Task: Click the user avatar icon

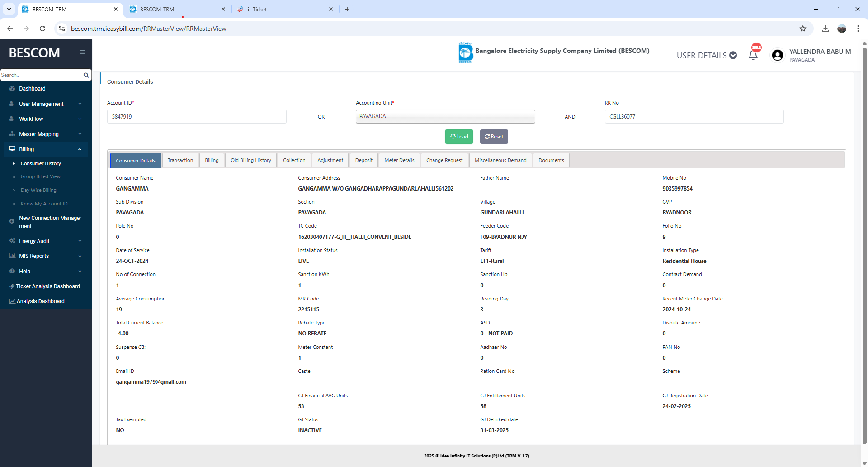Action: 778,55
